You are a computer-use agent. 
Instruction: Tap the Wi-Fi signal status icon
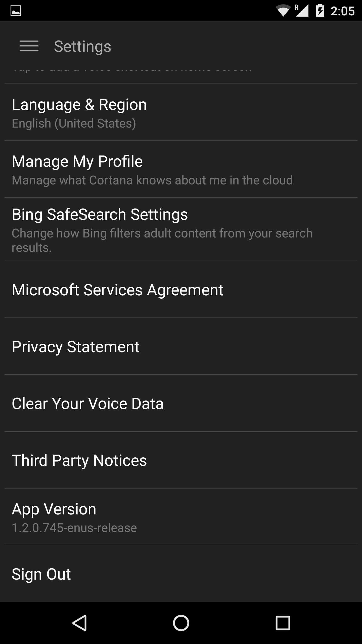click(x=283, y=11)
